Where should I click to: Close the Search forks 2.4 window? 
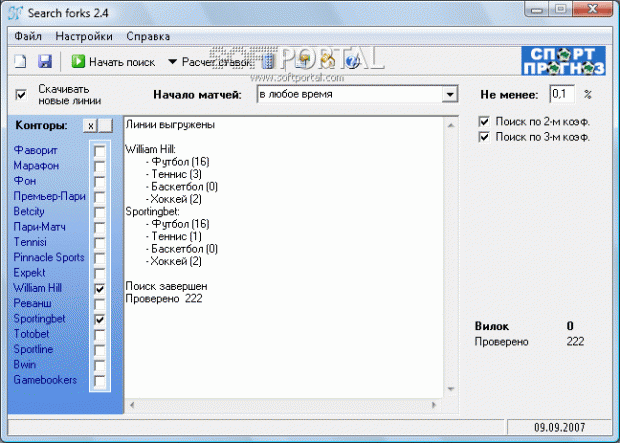click(x=592, y=9)
